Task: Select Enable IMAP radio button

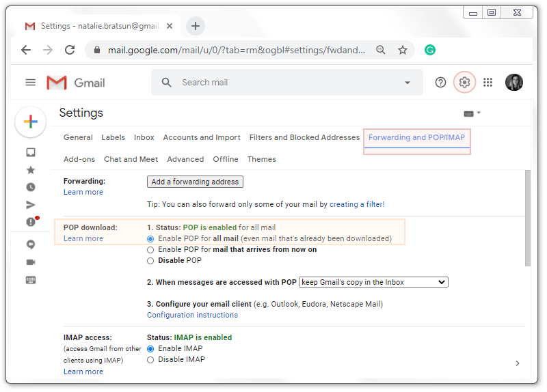Action: (150, 349)
